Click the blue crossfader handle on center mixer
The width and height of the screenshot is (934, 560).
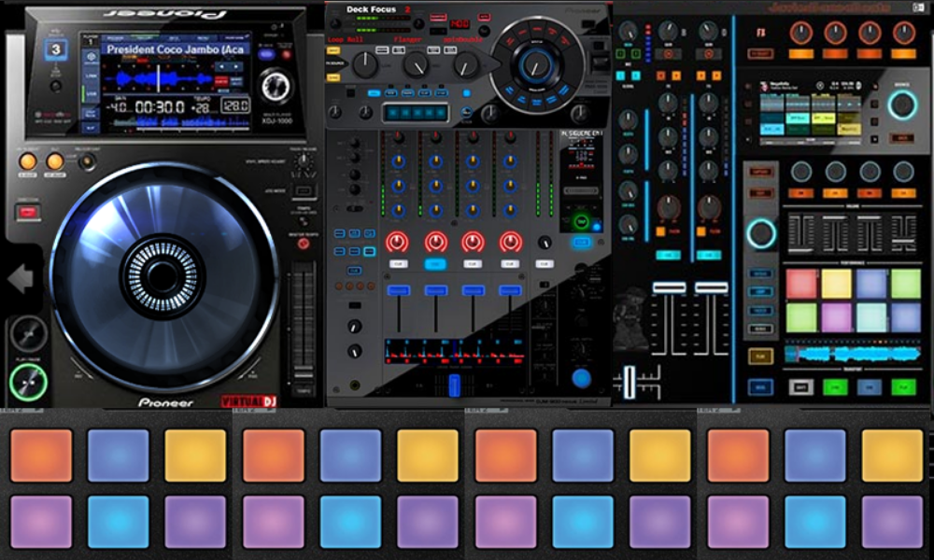click(454, 385)
